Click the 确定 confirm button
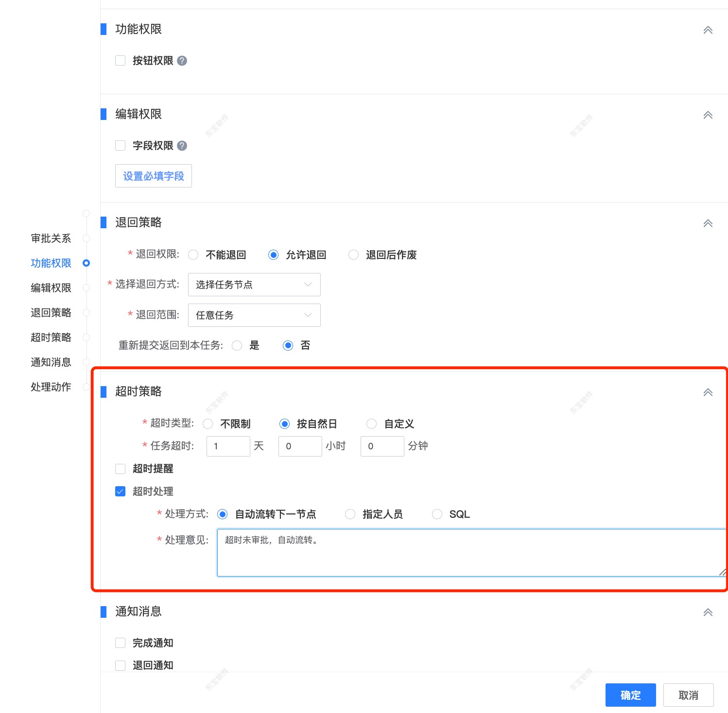Image resolution: width=728 pixels, height=713 pixels. (630, 695)
